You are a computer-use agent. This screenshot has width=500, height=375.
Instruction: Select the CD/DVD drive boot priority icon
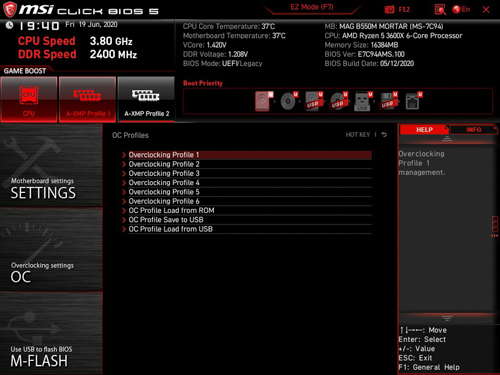click(x=289, y=101)
